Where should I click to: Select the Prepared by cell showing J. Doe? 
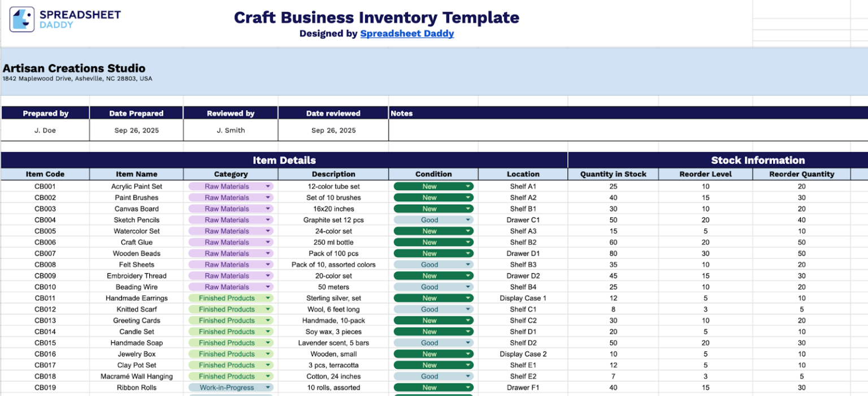(x=45, y=130)
